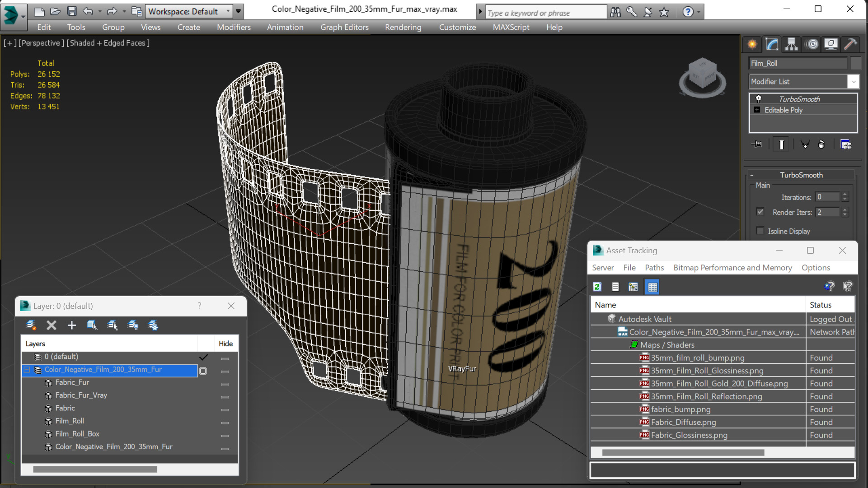Open the MAXScript menu
The height and width of the screenshot is (488, 868).
click(x=511, y=27)
